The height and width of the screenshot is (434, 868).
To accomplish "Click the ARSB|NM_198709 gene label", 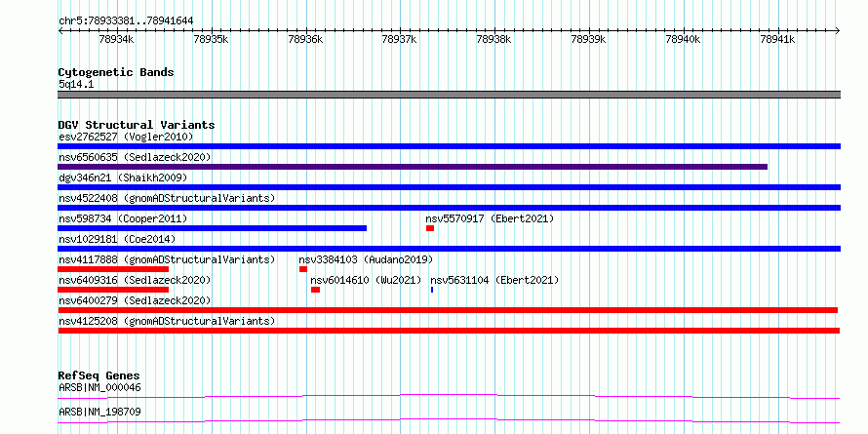I will (99, 412).
